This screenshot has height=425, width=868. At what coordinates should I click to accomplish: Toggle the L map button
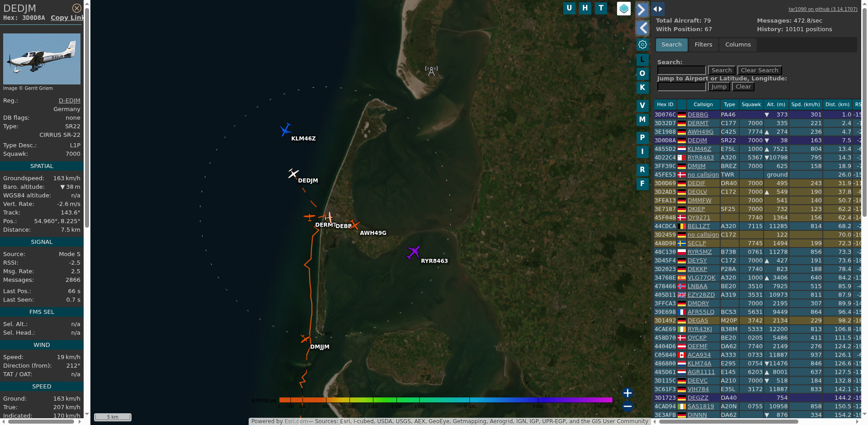(642, 59)
